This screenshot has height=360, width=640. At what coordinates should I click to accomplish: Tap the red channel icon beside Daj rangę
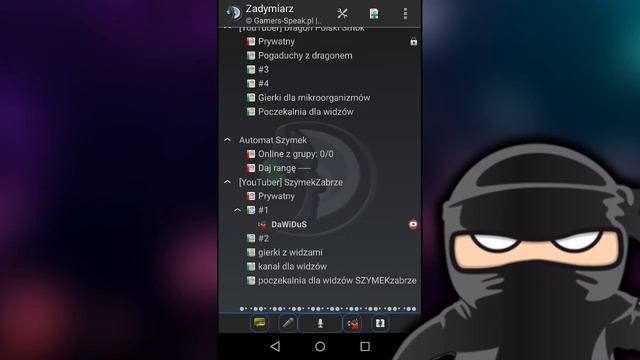251,168
